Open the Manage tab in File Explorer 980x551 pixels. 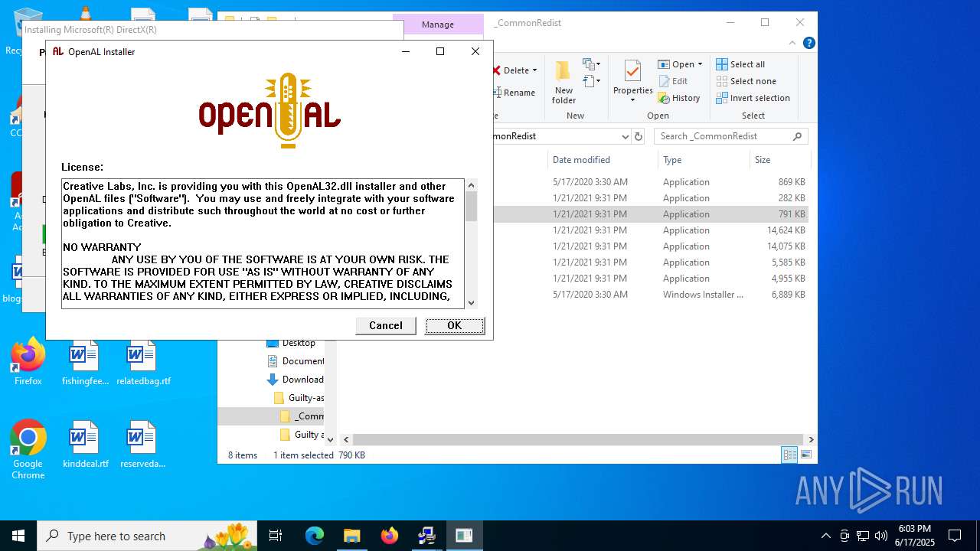[438, 24]
